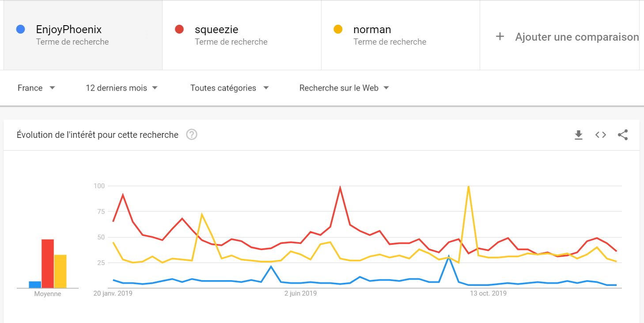Click the red squeezie color dot

coord(179,30)
